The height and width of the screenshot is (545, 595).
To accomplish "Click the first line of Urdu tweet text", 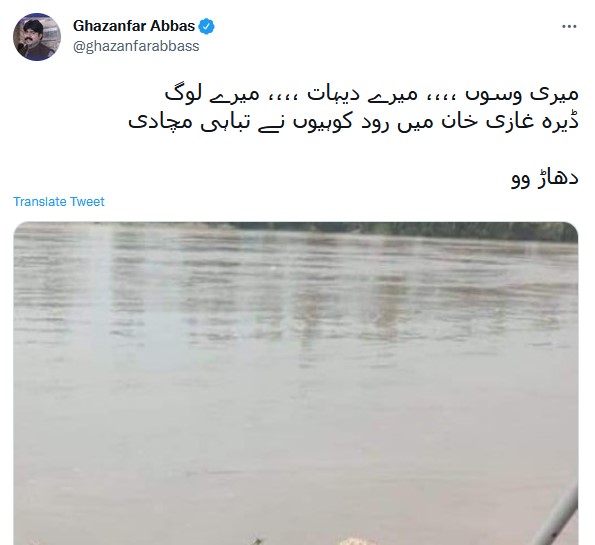I will (x=371, y=94).
